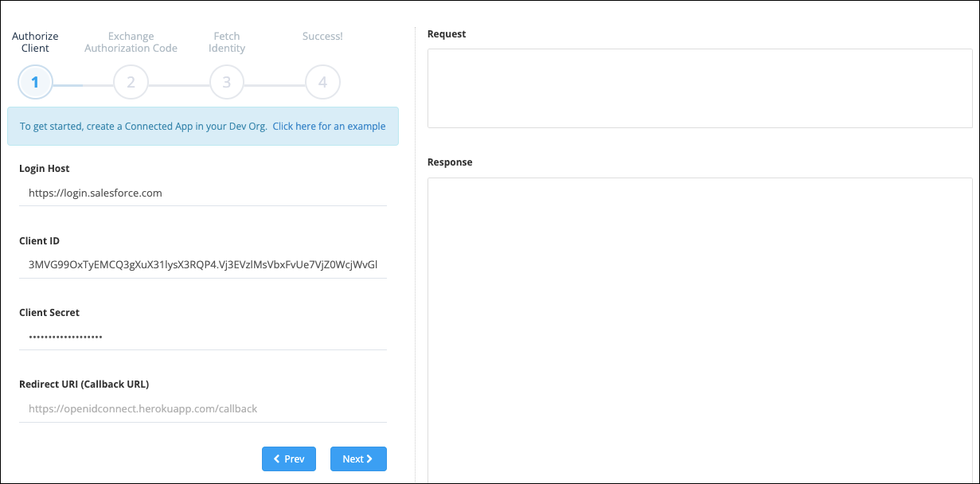This screenshot has height=484, width=980.
Task: Click step 1 circle Authorize Client
Action: point(35,82)
